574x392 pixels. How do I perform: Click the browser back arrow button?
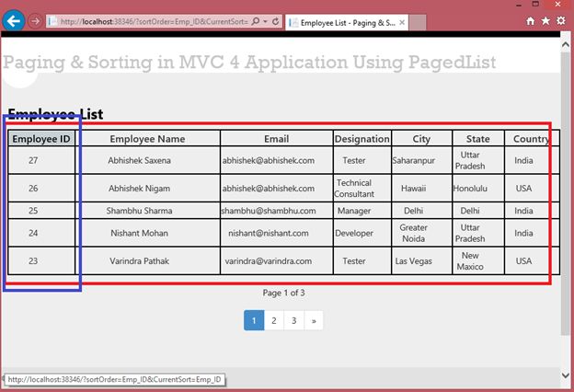14,21
